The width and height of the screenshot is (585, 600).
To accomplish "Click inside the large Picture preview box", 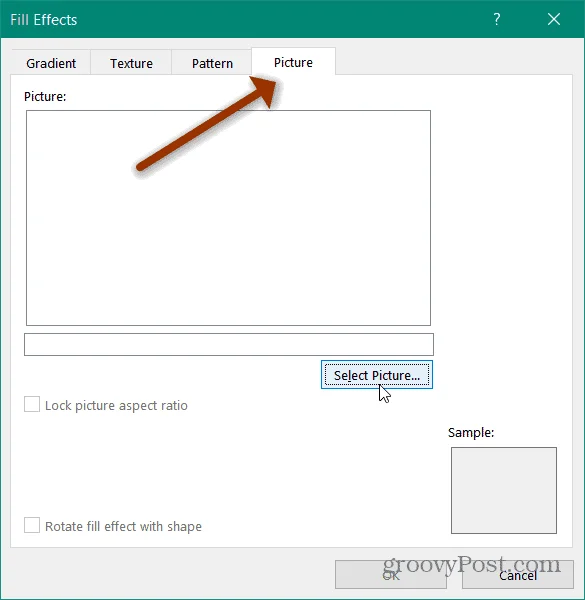I will (x=228, y=218).
